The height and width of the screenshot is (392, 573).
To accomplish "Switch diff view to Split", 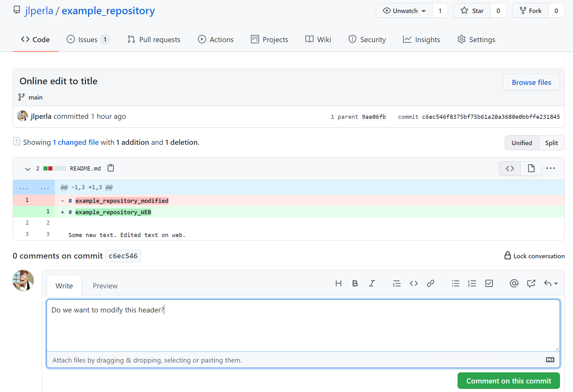I will [551, 143].
